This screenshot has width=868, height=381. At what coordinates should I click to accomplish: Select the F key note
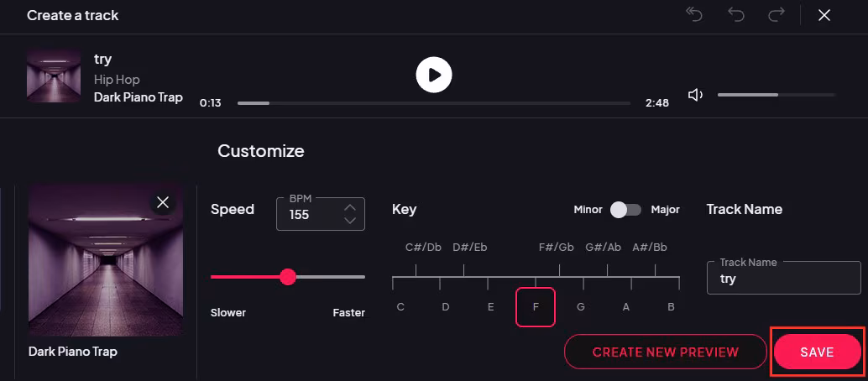click(536, 306)
